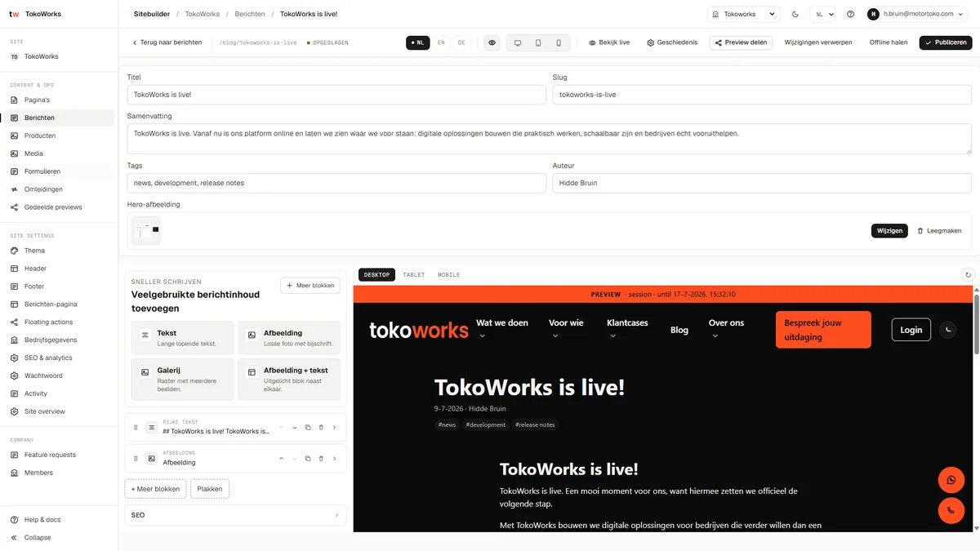Select the mobile device preview icon in the toolbar

(559, 42)
